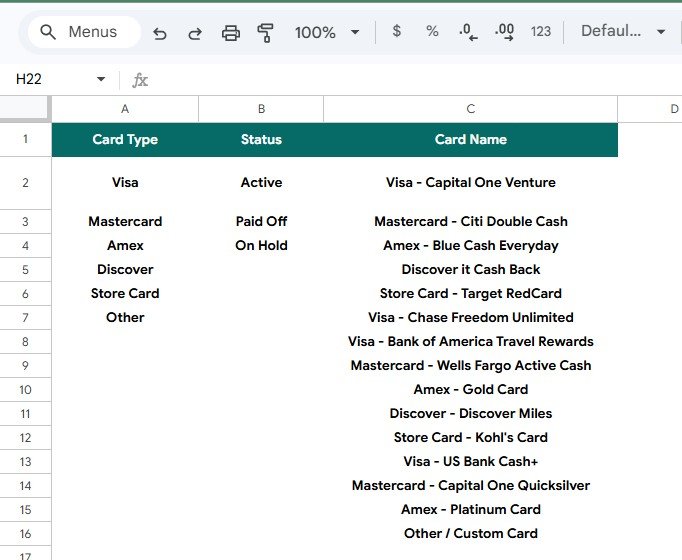Click the Print icon
The image size is (682, 560).
(x=231, y=33)
